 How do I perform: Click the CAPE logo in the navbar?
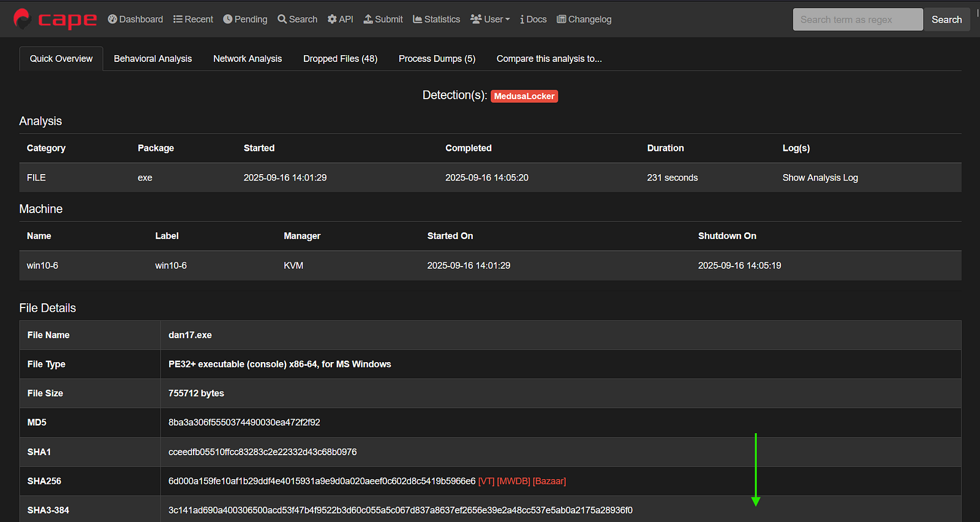55,20
